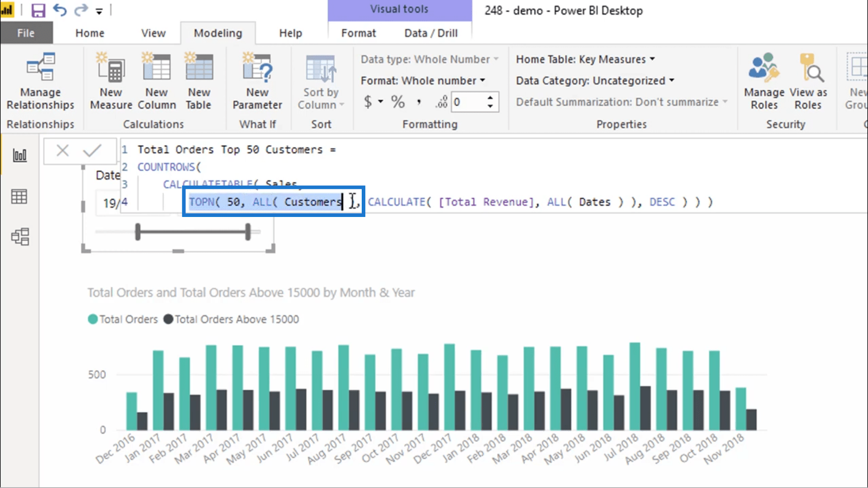The height and width of the screenshot is (488, 868).
Task: Cancel the formula edit with the X
Action: 63,151
